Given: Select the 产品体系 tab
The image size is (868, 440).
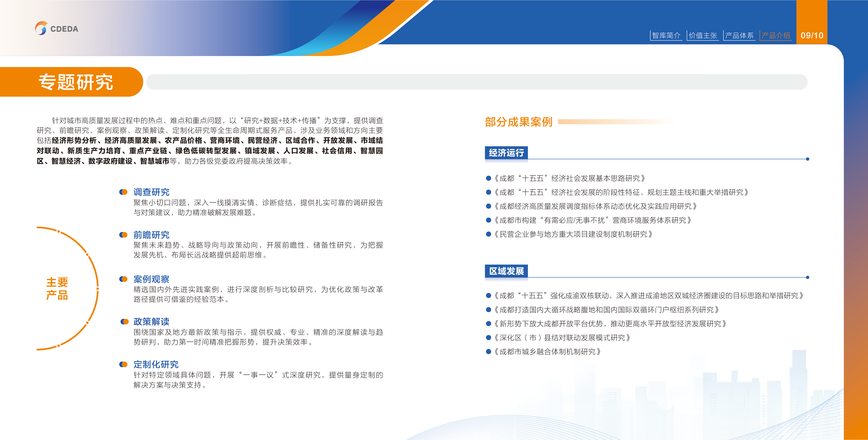Looking at the screenshot, I should tap(740, 35).
